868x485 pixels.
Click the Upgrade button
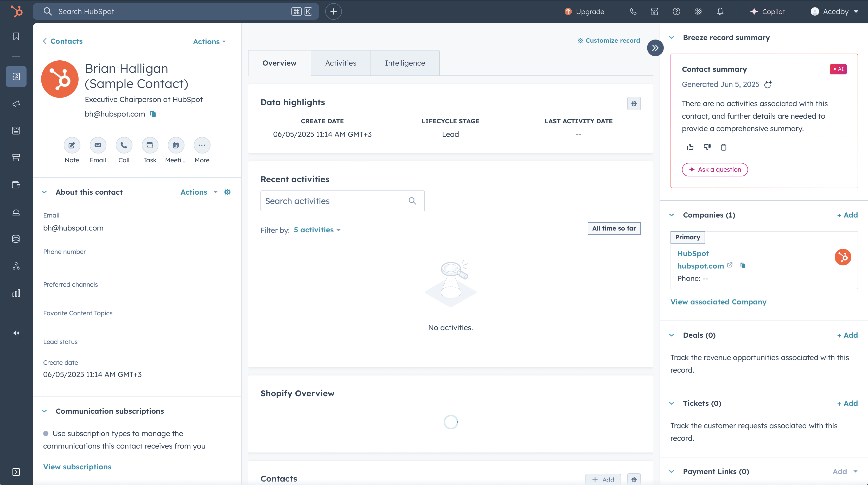click(x=584, y=11)
